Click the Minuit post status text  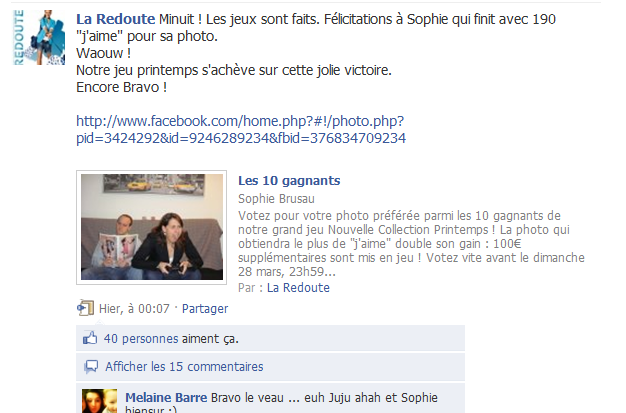pos(316,53)
